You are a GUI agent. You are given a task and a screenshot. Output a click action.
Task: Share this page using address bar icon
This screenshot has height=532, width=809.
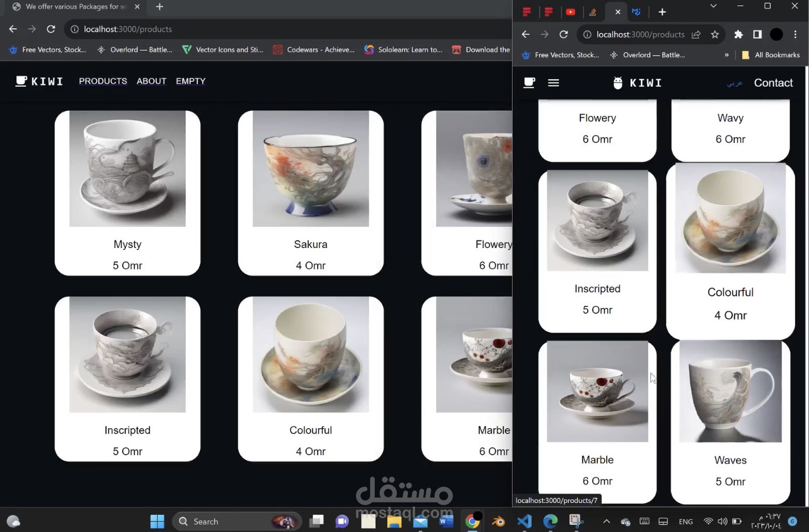[x=696, y=35]
